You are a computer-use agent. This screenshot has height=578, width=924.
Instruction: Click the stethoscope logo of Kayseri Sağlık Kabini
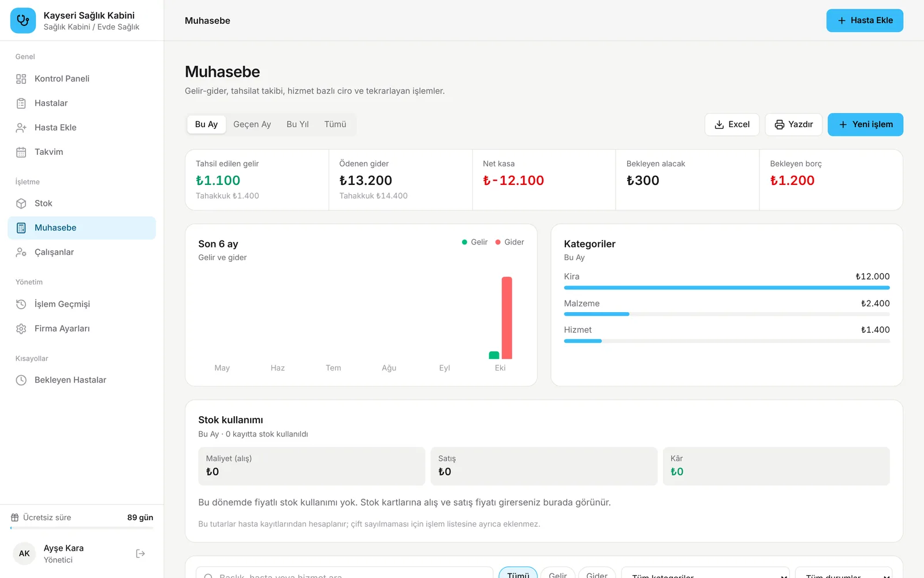tap(23, 21)
